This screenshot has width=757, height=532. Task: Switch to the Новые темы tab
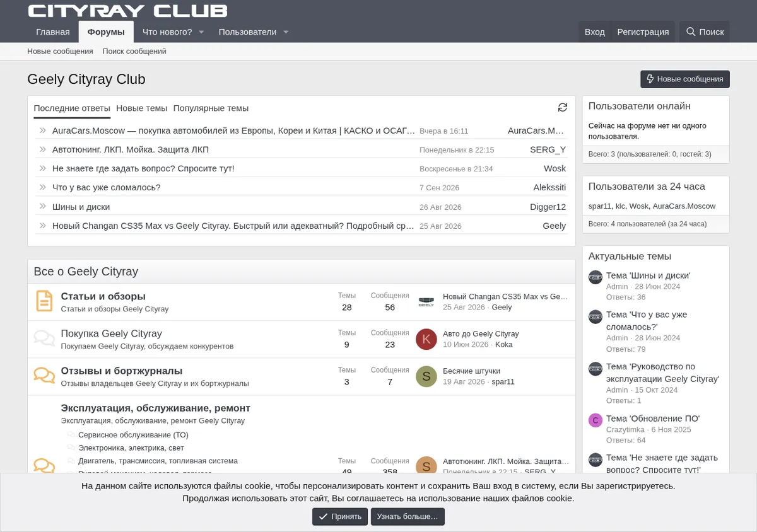142,108
